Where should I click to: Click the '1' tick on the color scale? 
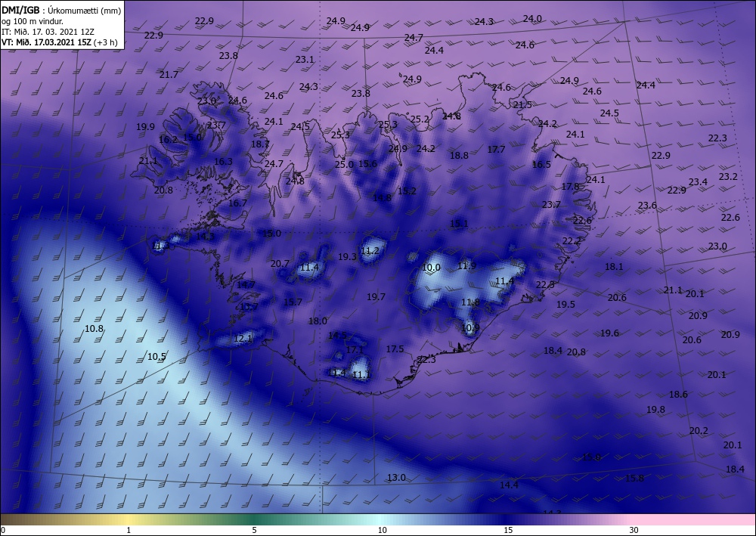pos(129,530)
